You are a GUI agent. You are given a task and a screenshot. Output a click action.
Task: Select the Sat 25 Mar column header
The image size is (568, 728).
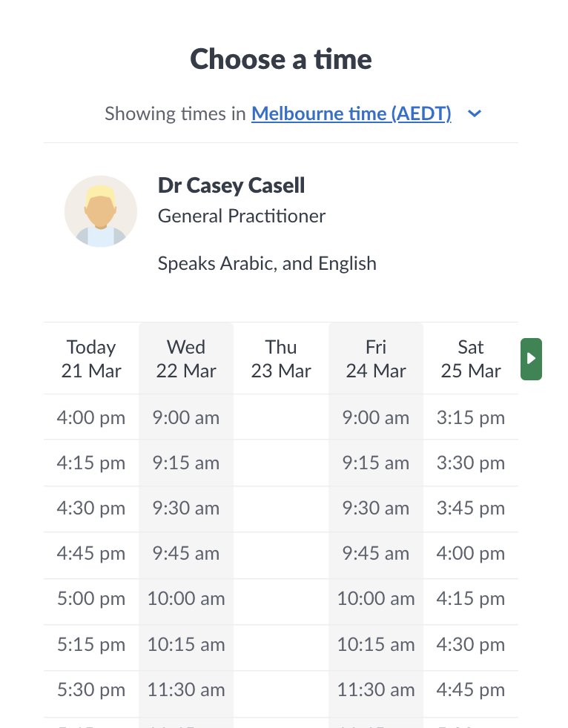coord(471,359)
